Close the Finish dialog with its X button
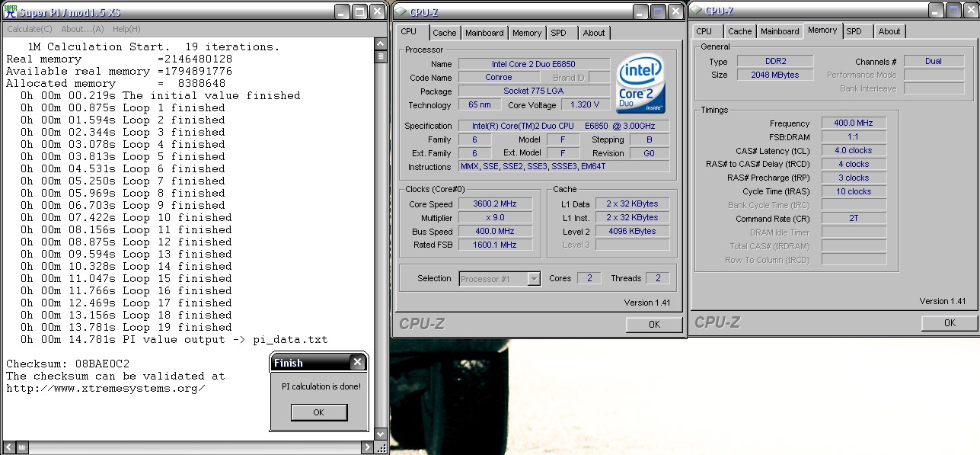Image resolution: width=980 pixels, height=455 pixels. click(x=356, y=363)
